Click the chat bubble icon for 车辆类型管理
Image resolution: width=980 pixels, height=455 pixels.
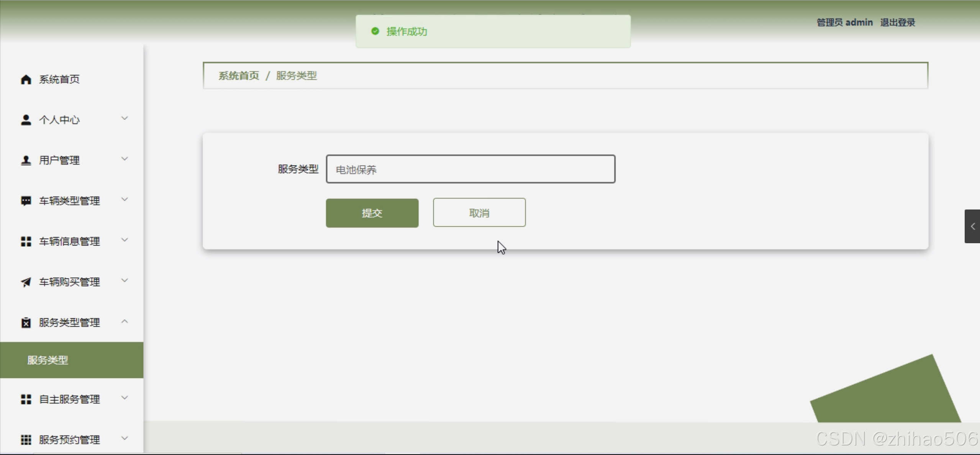pos(26,201)
